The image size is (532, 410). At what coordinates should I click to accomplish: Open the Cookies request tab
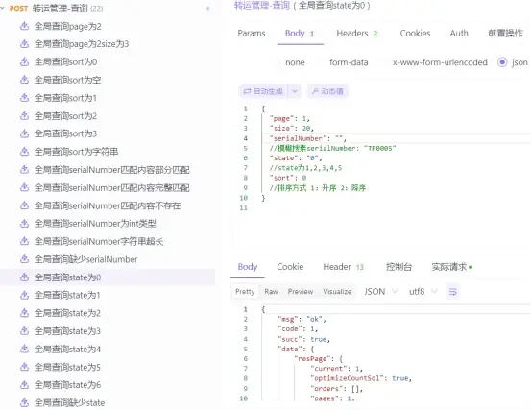pos(415,34)
